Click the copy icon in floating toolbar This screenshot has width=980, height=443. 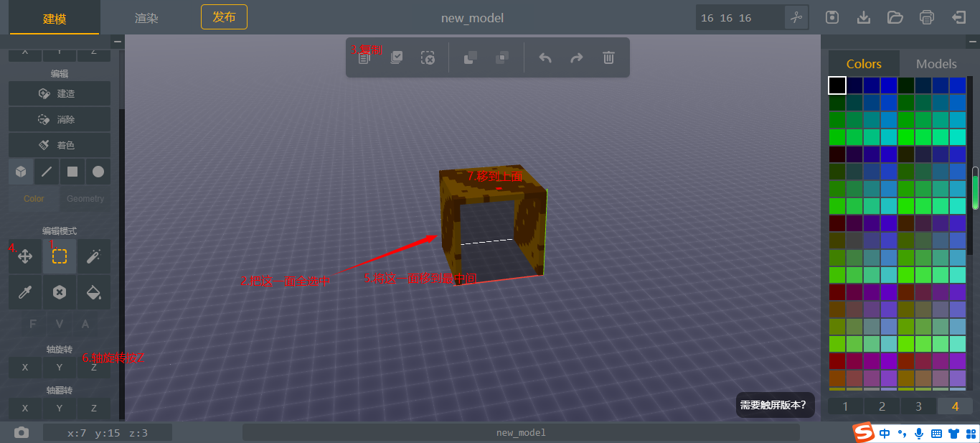coord(364,58)
